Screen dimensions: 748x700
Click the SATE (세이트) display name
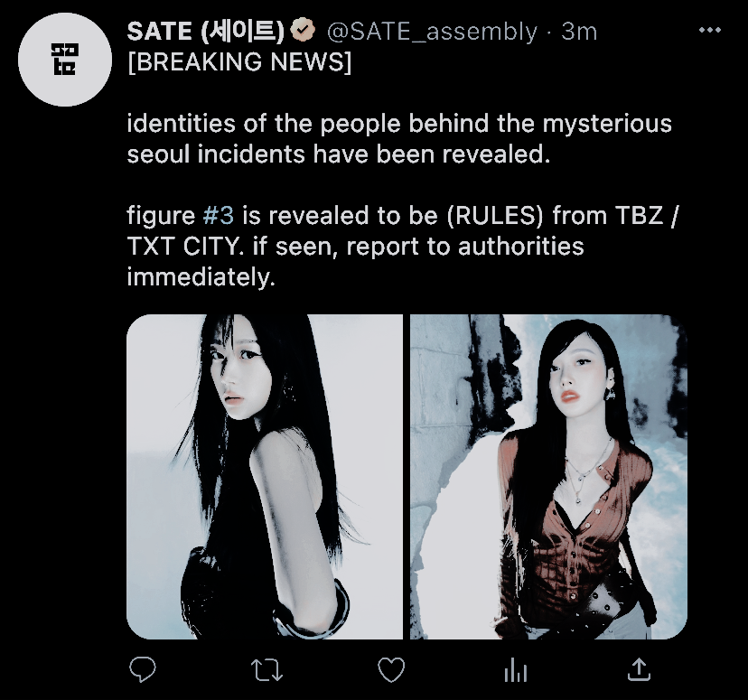[206, 32]
